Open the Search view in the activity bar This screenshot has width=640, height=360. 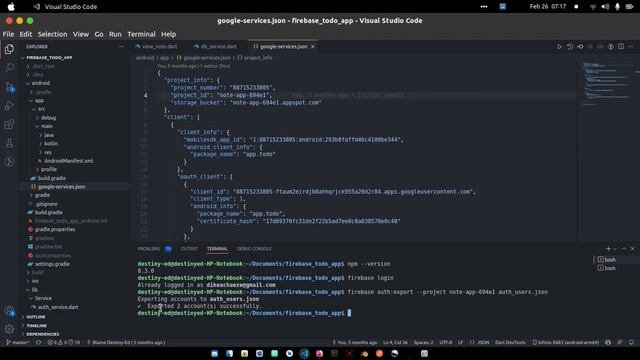point(9,68)
